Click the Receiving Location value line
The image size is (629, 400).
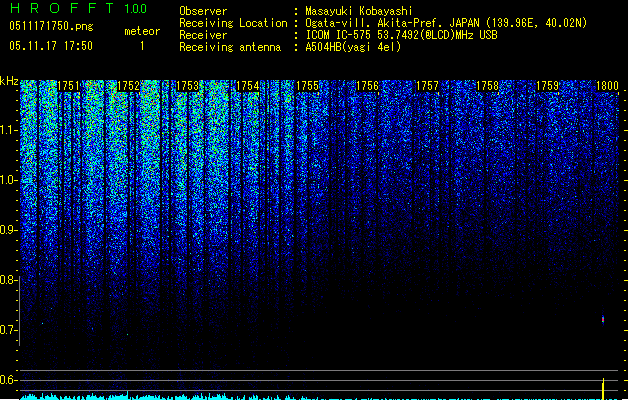[x=446, y=23]
